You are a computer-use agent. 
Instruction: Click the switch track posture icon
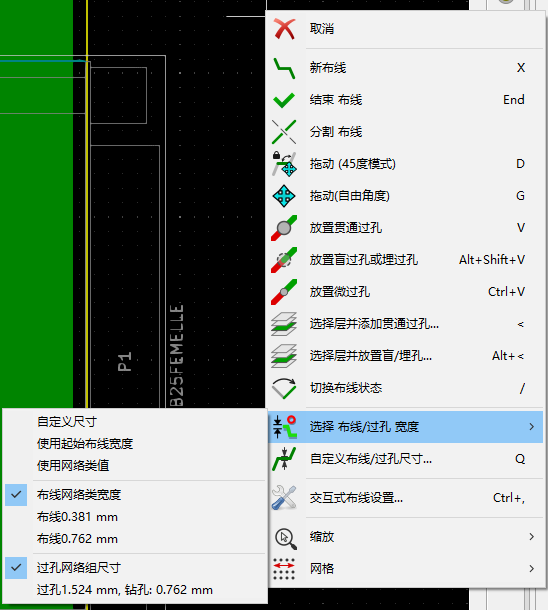(x=284, y=388)
